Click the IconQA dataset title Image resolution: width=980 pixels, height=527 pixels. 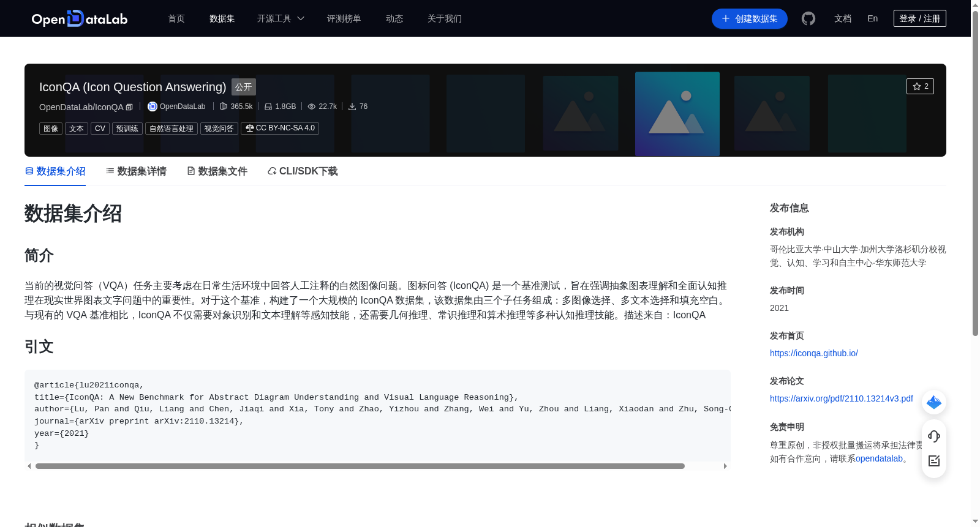pos(133,87)
